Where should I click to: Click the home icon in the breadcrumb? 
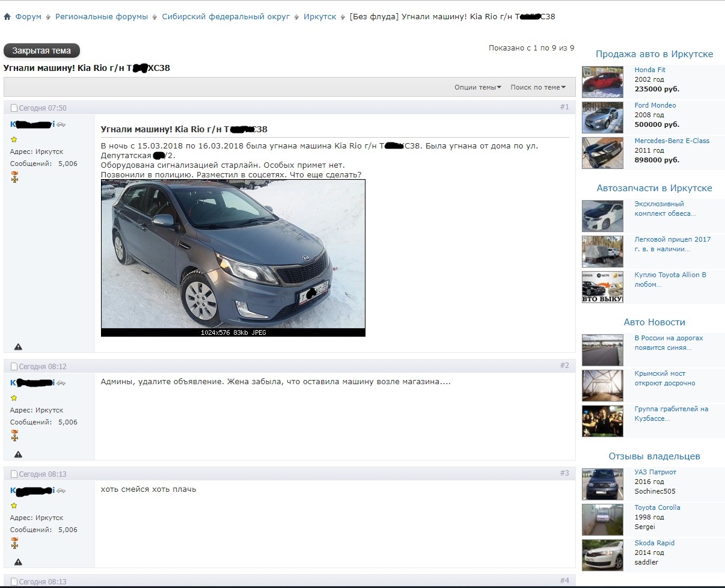[x=7, y=17]
